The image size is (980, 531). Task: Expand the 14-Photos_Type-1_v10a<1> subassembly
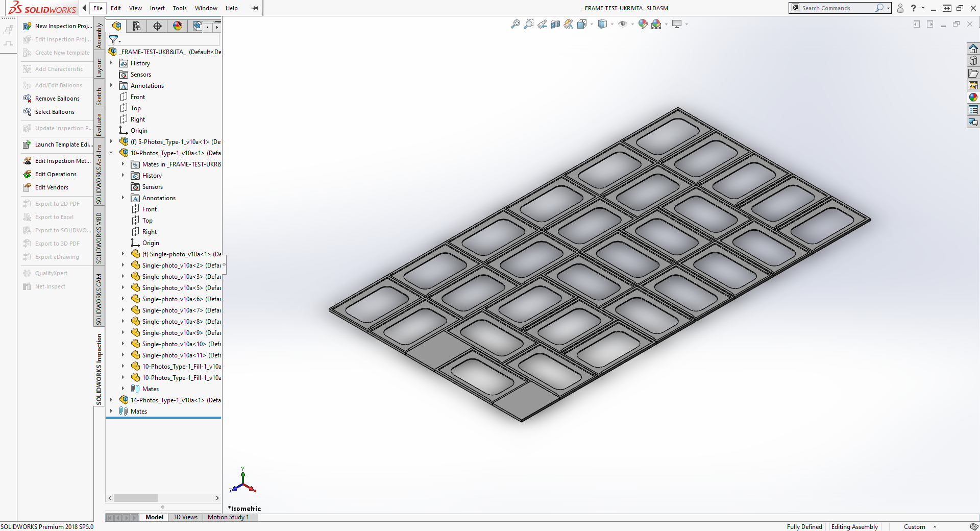pyautogui.click(x=111, y=400)
